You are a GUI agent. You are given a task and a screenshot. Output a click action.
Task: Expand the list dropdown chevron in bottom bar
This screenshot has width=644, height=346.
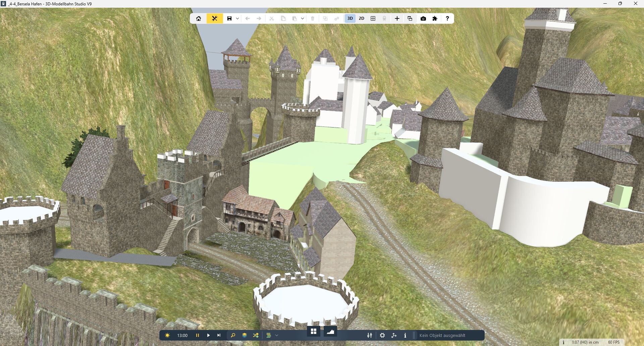[277, 335]
